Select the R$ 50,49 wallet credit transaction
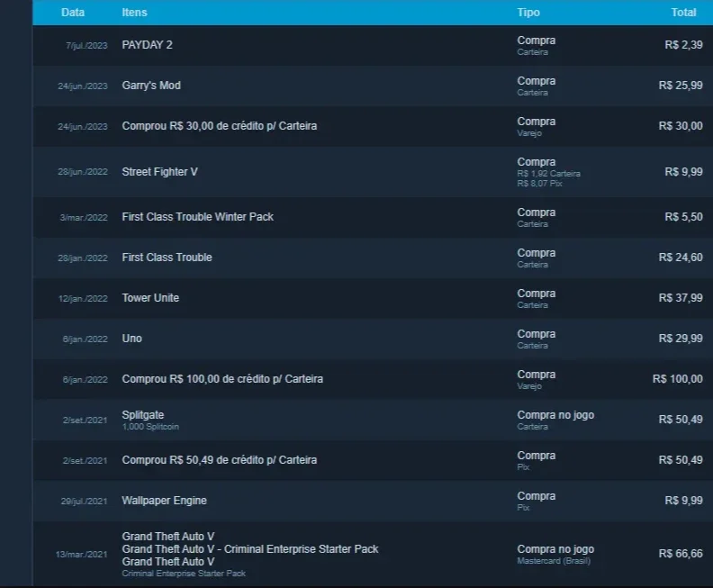The height and width of the screenshot is (588, 713). point(373,460)
